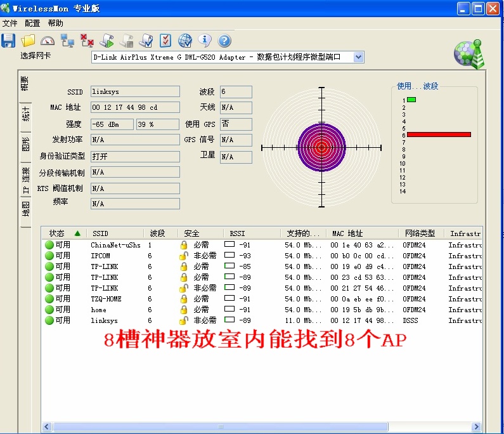Click the lock icon in IPCOM row
This screenshot has height=434, width=504.
tap(184, 256)
